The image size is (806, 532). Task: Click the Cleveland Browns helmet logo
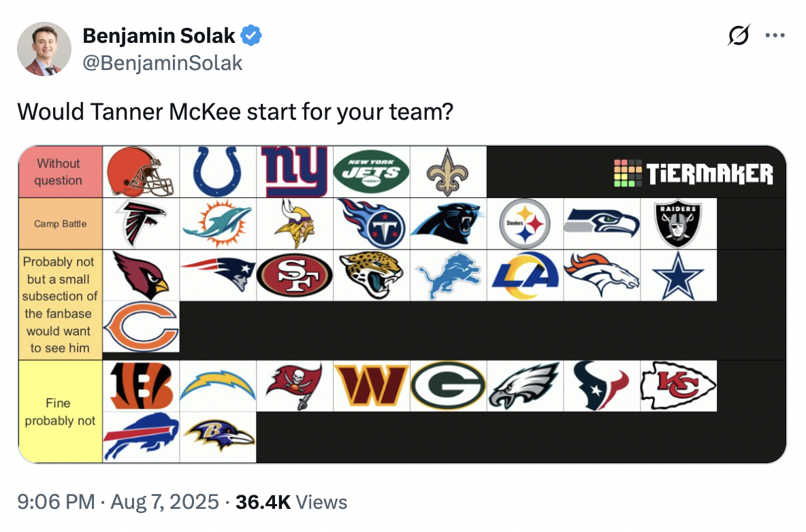click(x=141, y=172)
